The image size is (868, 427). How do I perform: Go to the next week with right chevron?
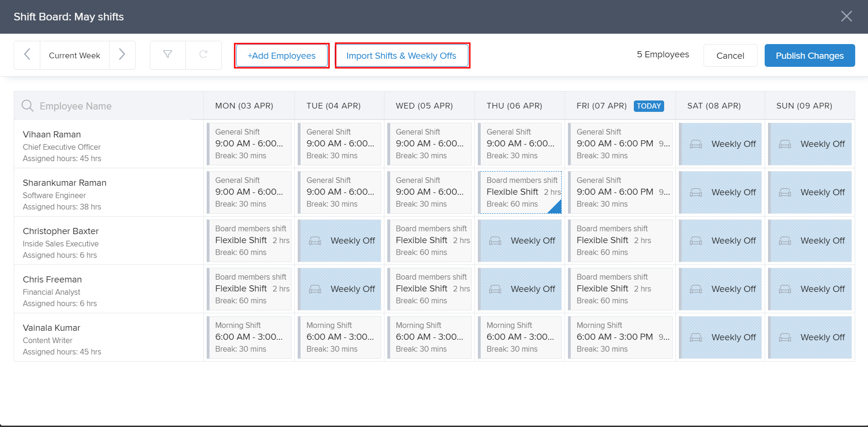(122, 55)
